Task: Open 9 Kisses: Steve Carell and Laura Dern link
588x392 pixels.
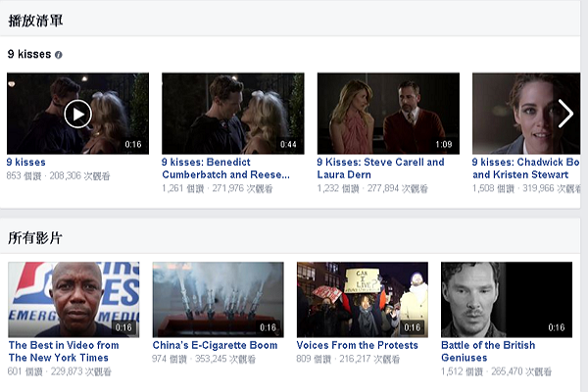Action: click(x=380, y=169)
